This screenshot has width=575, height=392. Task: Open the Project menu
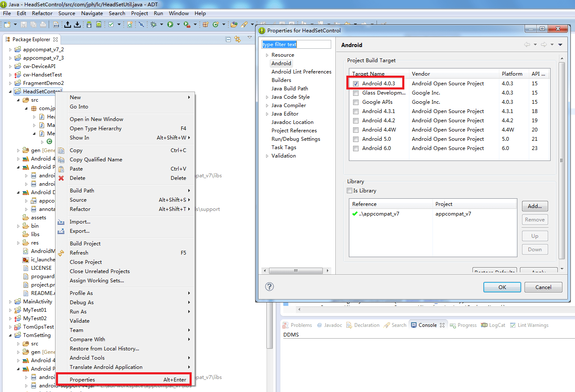coord(140,13)
